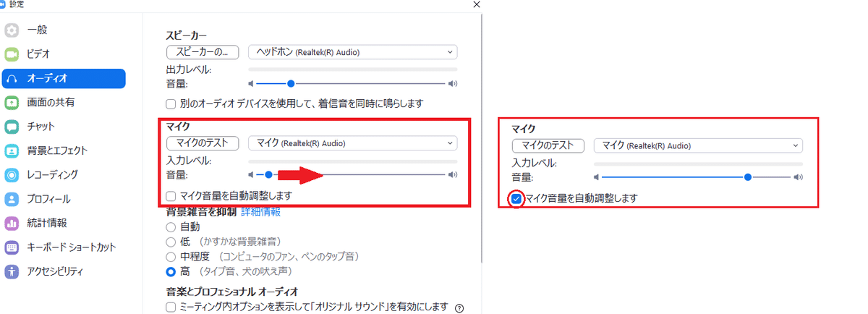Click mic volume loud-end icon in right panel
Viewport: 868px width, 314px height.
pyautogui.click(x=799, y=177)
